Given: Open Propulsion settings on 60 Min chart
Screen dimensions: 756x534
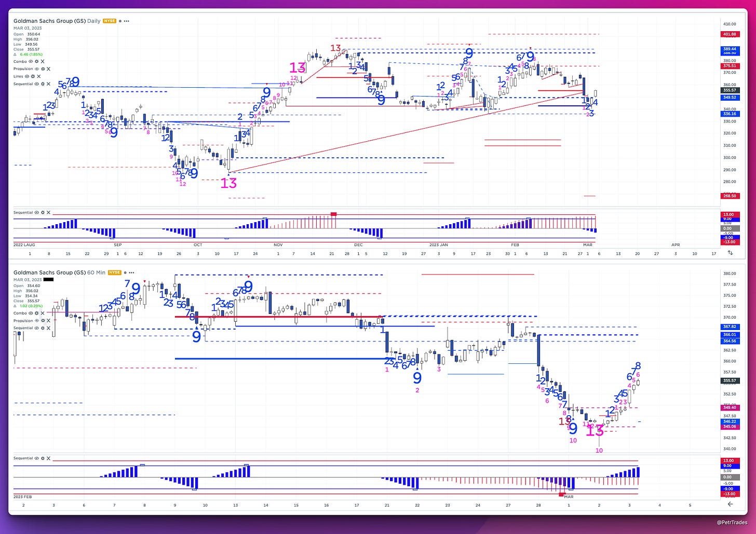Looking at the screenshot, I should pyautogui.click(x=43, y=321).
